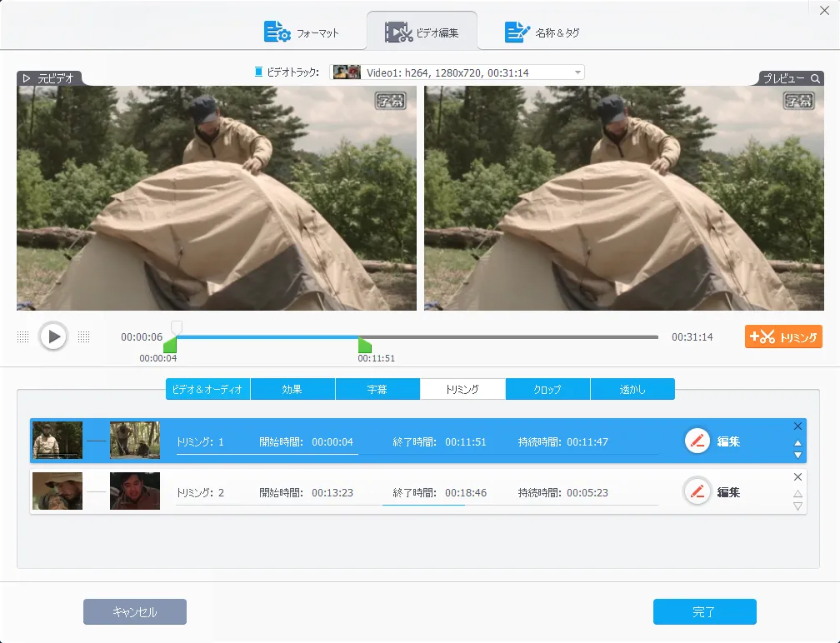Screen dimensions: 840x643
Task: Click duration 00:11:47 of trim 1
Action: click(x=587, y=442)
